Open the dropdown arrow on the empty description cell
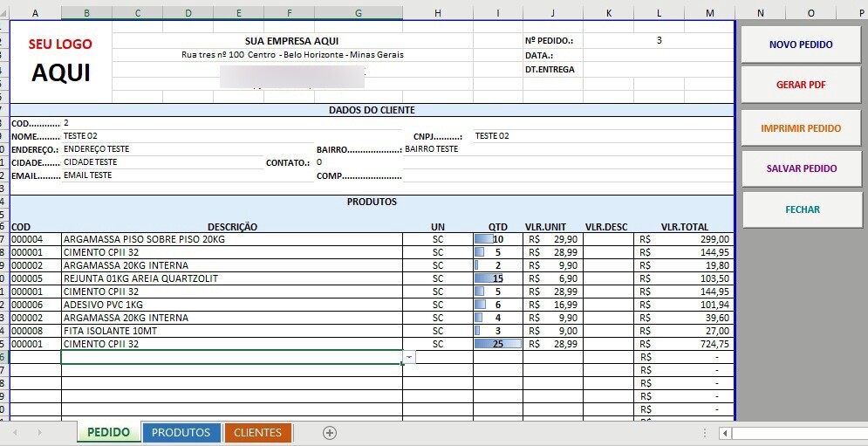The width and height of the screenshot is (868, 446). (409, 357)
